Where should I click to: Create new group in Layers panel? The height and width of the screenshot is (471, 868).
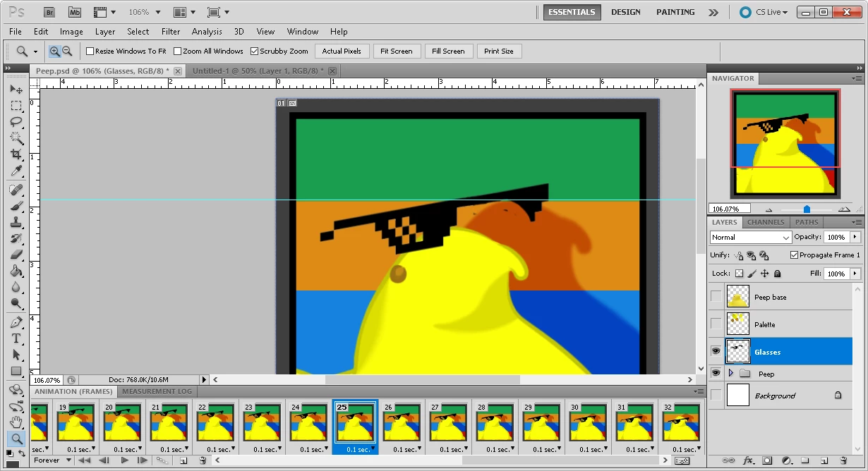click(x=804, y=460)
